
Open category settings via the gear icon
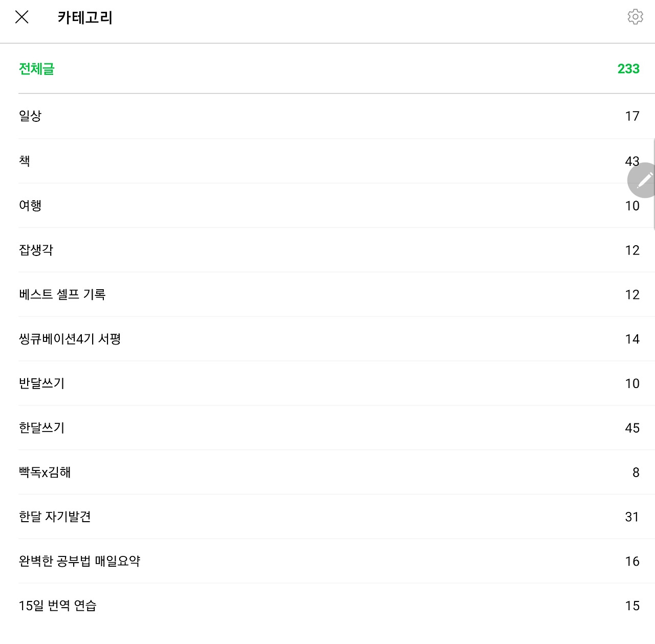tap(635, 17)
